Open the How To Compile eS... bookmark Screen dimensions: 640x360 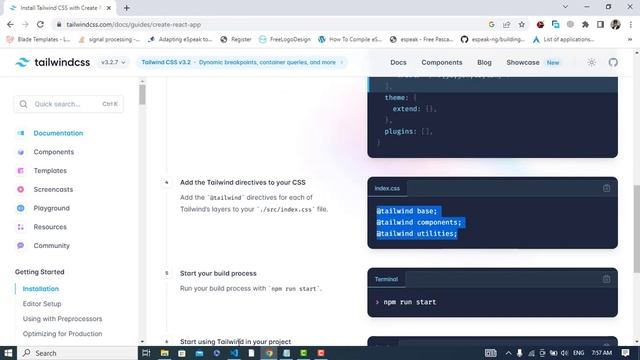(x=350, y=39)
